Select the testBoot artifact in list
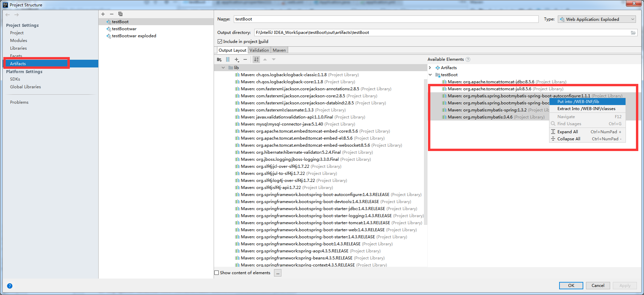644x295 pixels. coord(156,22)
